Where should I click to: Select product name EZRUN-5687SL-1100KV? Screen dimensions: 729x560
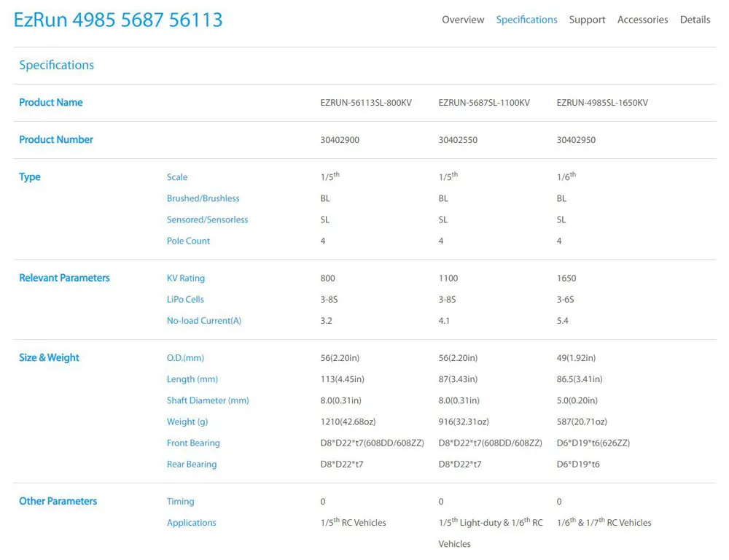[x=484, y=103]
